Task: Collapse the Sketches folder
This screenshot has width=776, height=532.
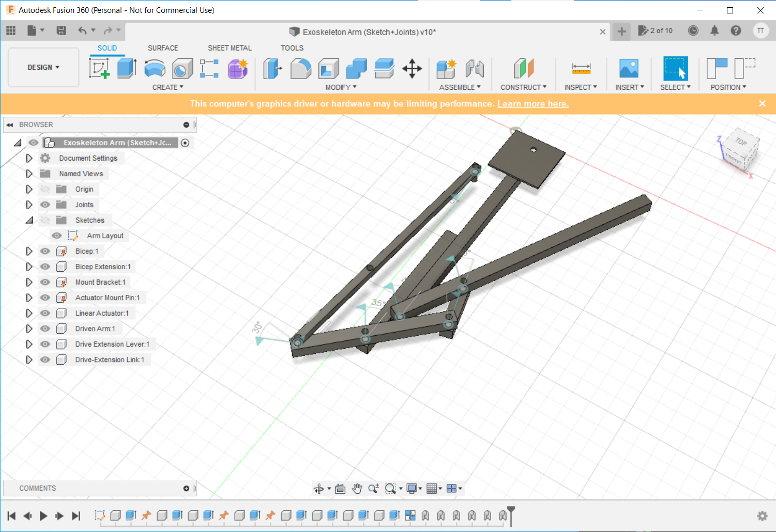Action: [x=29, y=220]
